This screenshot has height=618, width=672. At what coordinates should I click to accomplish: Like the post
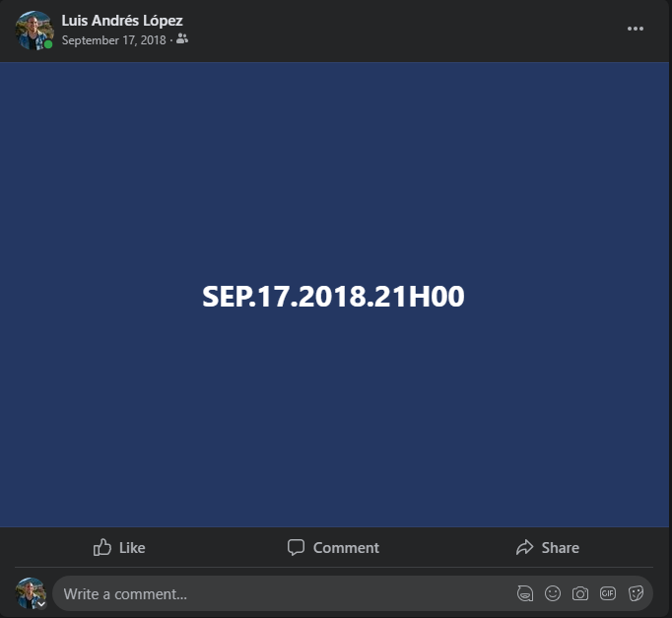coord(119,547)
